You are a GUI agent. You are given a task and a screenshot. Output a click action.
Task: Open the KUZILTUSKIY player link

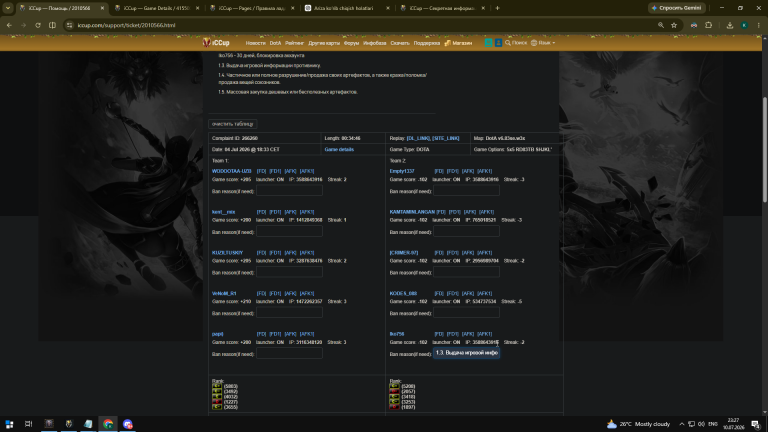coord(227,253)
